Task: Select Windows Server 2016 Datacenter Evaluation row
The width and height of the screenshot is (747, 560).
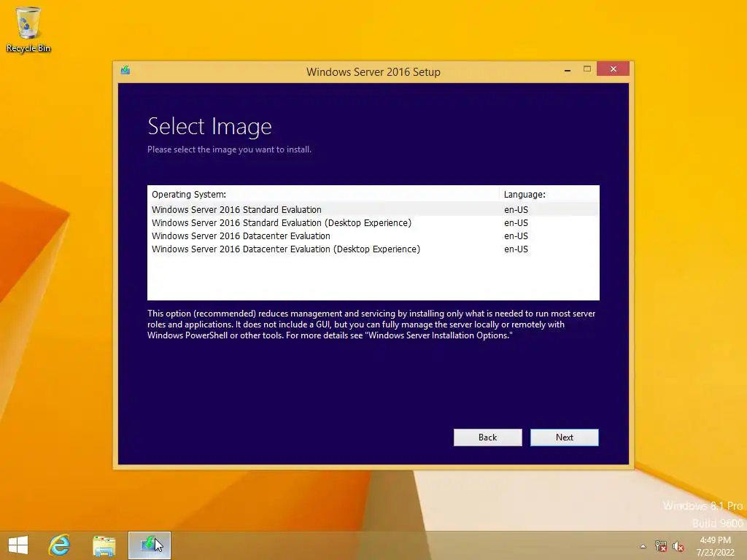Action: [373, 236]
